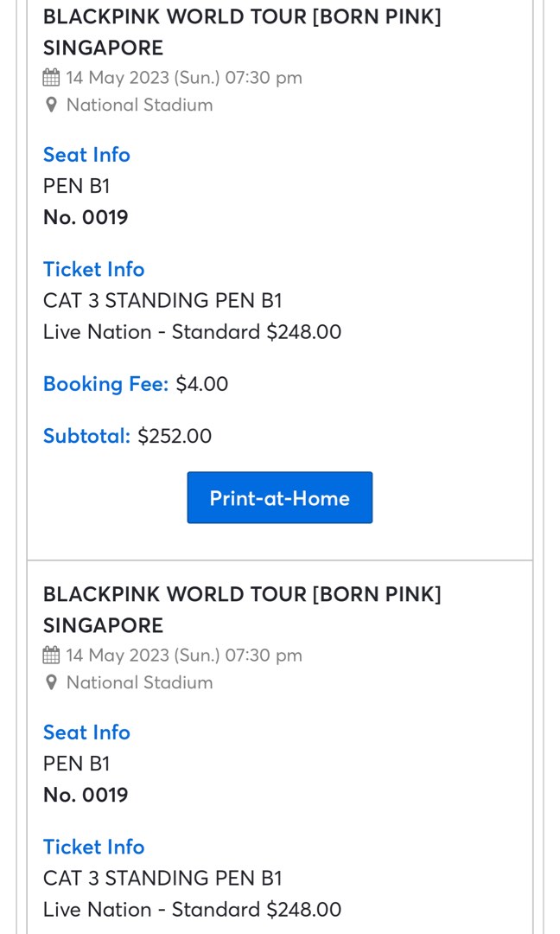Click National Stadium venue text
Viewport: 560px width, 934px height.
click(x=138, y=104)
